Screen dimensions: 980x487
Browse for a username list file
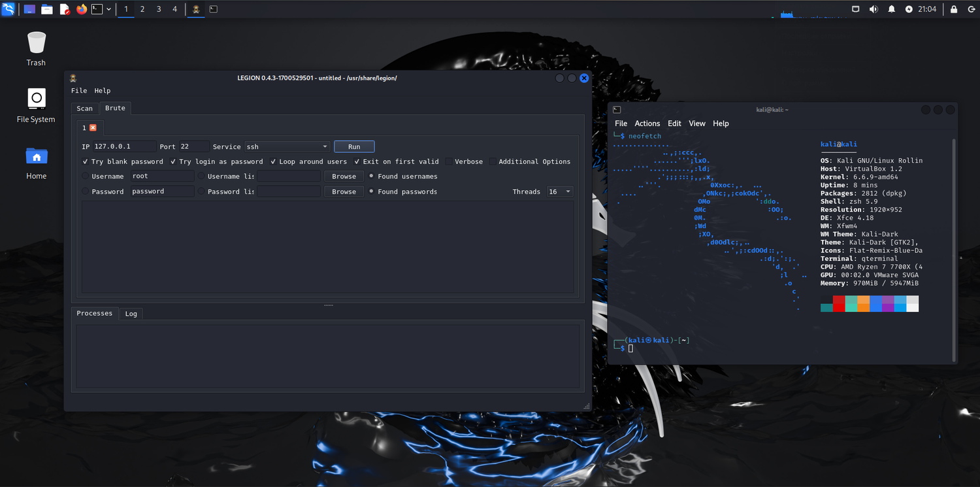tap(344, 176)
